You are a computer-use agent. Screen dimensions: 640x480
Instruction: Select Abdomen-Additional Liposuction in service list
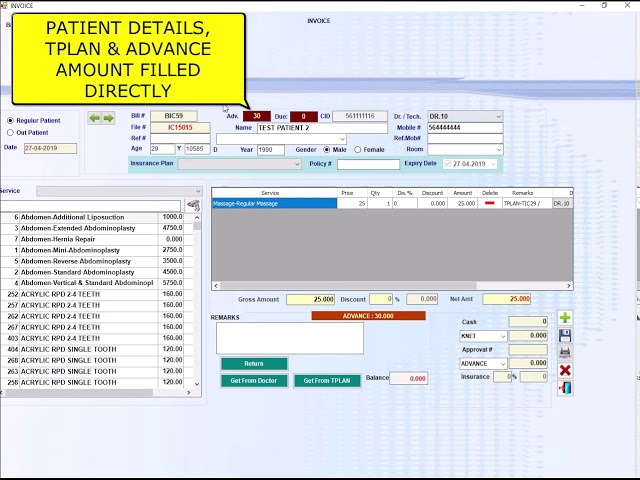pos(92,218)
